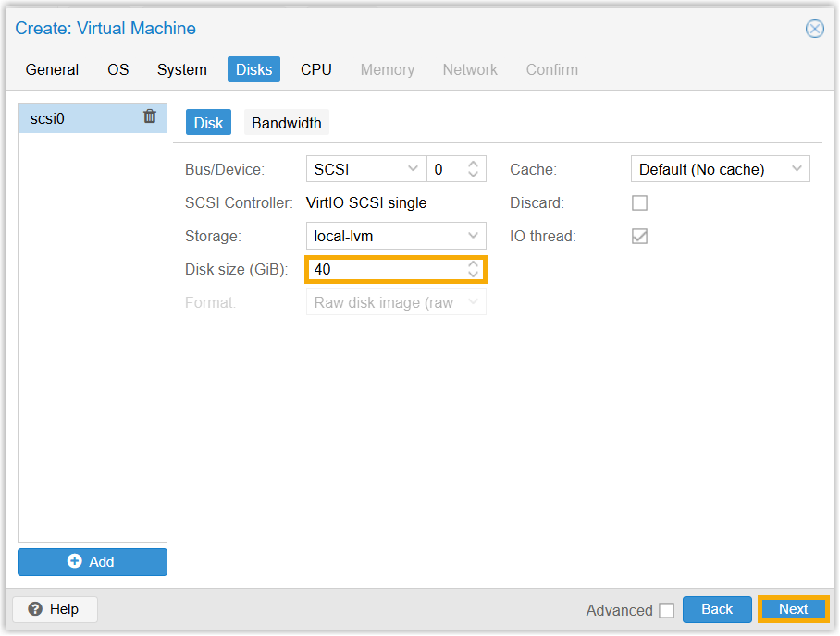This screenshot has height=636, width=840.
Task: Switch to the CPU tab
Action: coord(316,69)
